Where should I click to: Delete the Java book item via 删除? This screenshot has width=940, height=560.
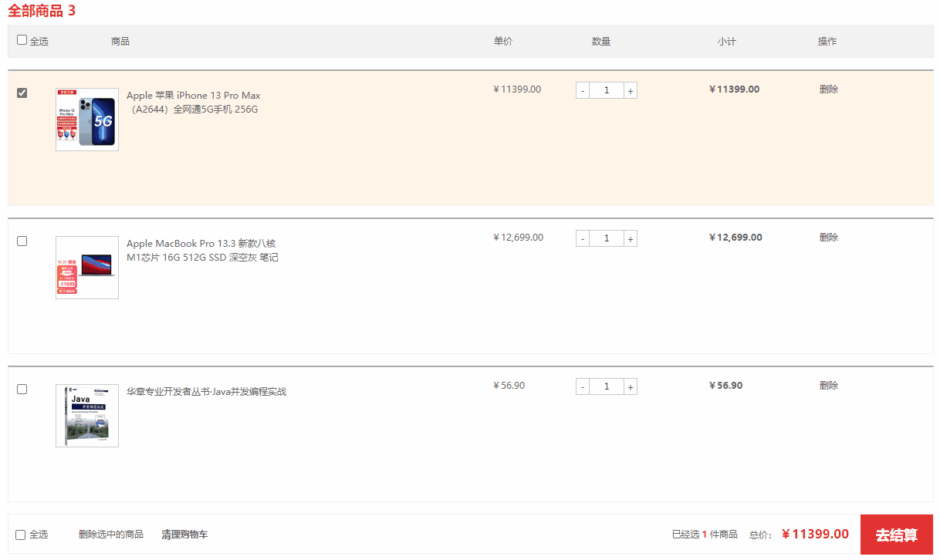(829, 385)
